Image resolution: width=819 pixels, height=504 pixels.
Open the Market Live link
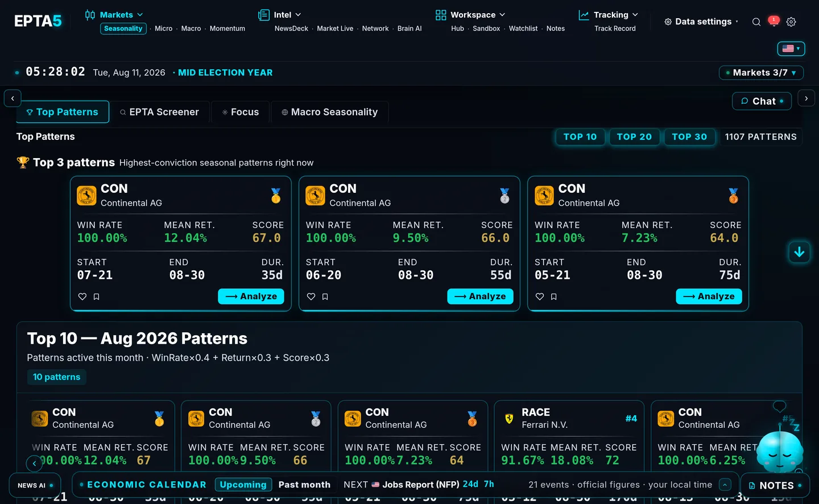(335, 28)
